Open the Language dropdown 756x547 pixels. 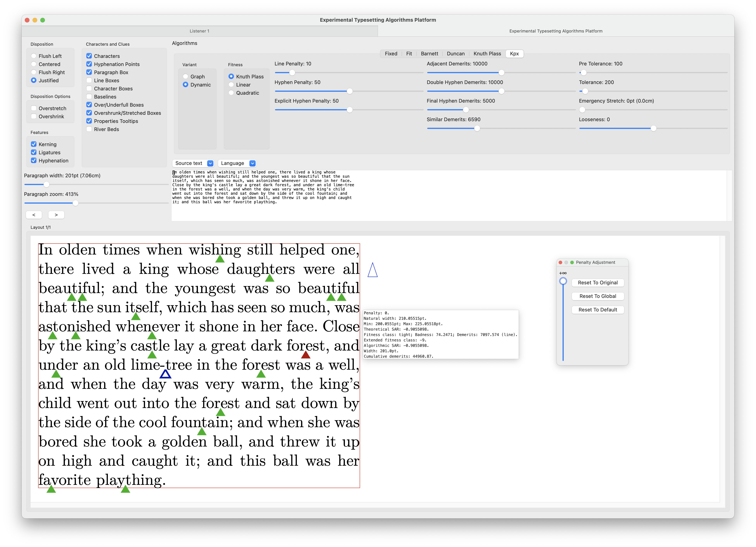(238, 163)
